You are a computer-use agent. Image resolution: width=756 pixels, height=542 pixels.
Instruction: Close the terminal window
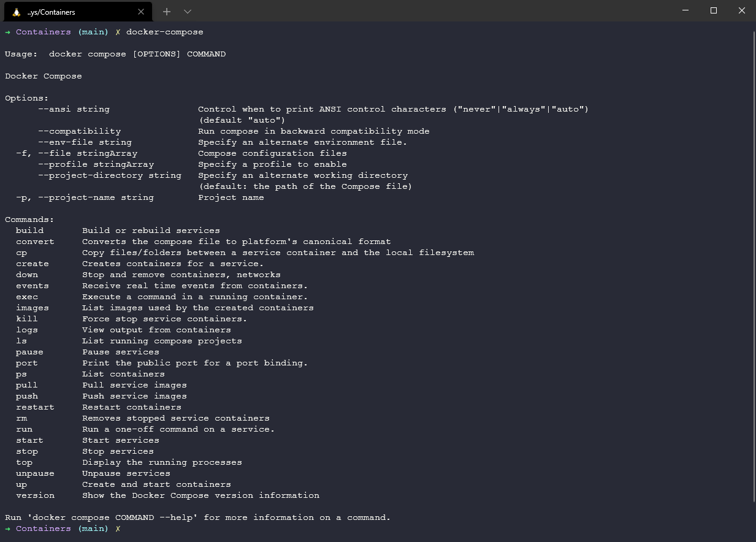(x=742, y=10)
